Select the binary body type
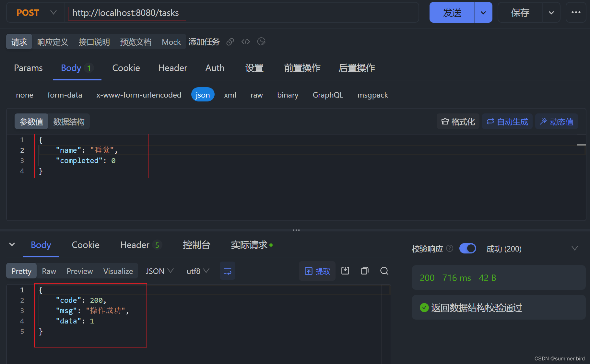 288,95
